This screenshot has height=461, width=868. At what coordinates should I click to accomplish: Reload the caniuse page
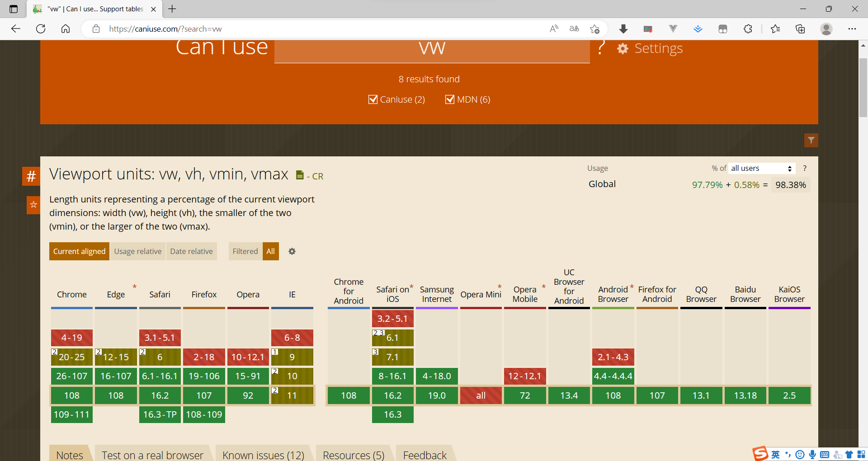[41, 29]
